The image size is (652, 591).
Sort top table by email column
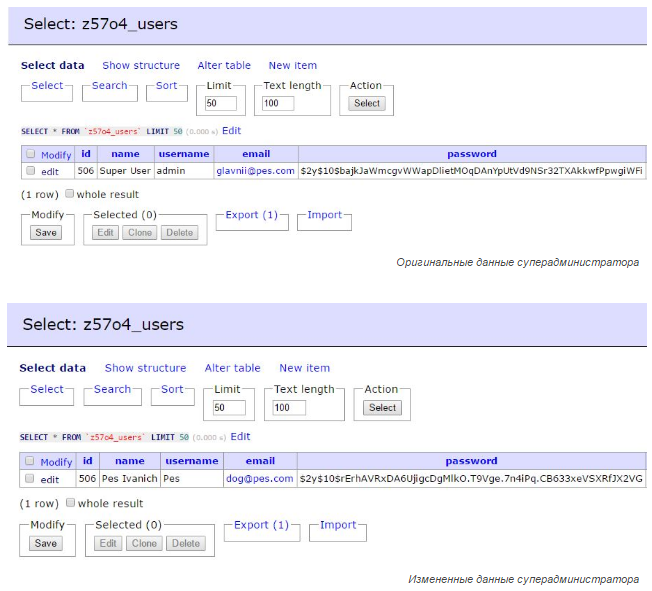(256, 154)
